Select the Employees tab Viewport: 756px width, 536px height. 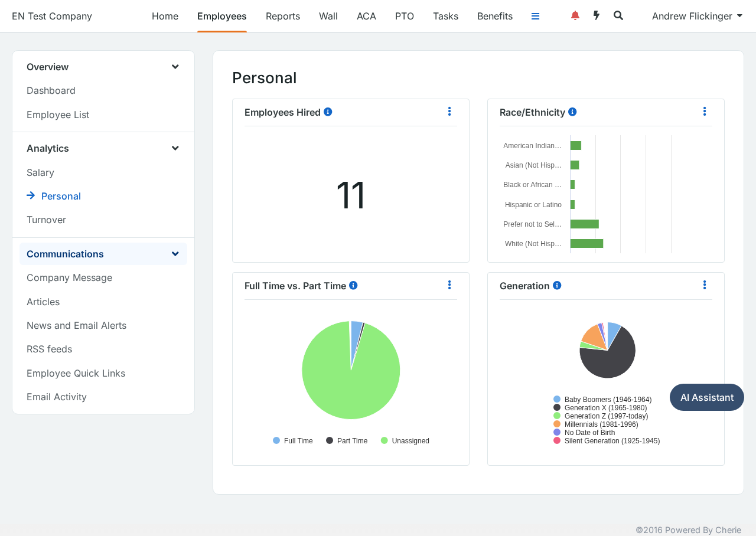coord(222,16)
